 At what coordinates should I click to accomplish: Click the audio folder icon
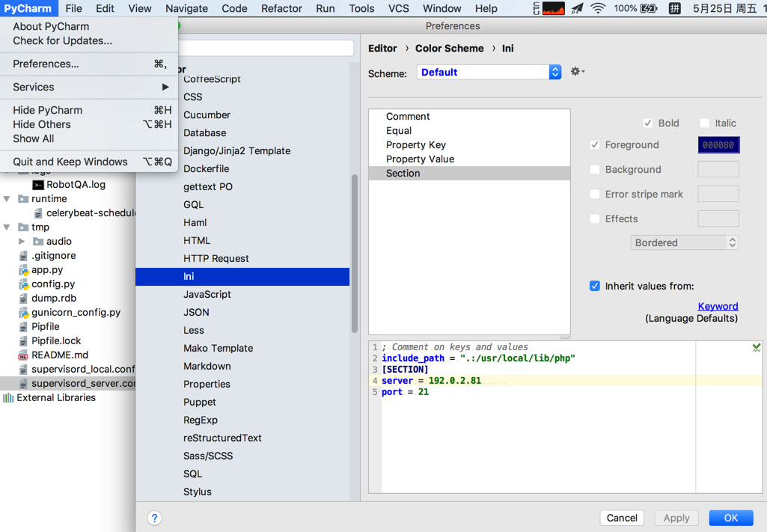(x=38, y=241)
